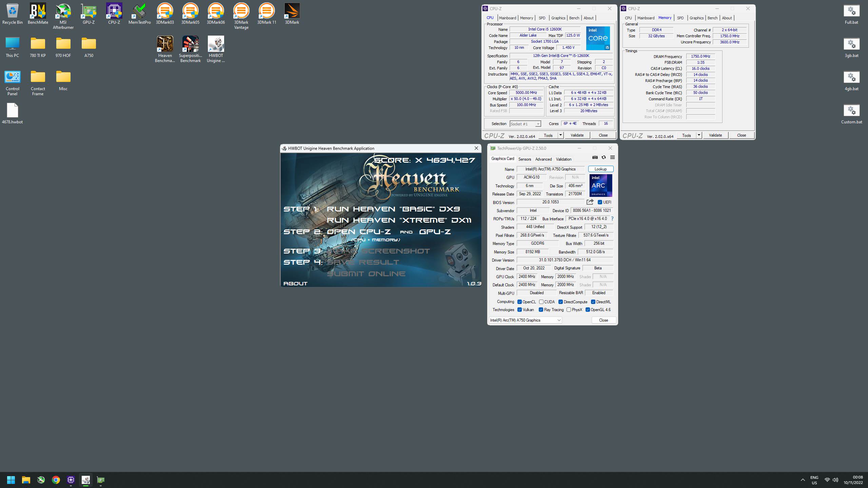
Task: Click Validate in the CPU-Z Memory window
Action: tap(715, 135)
